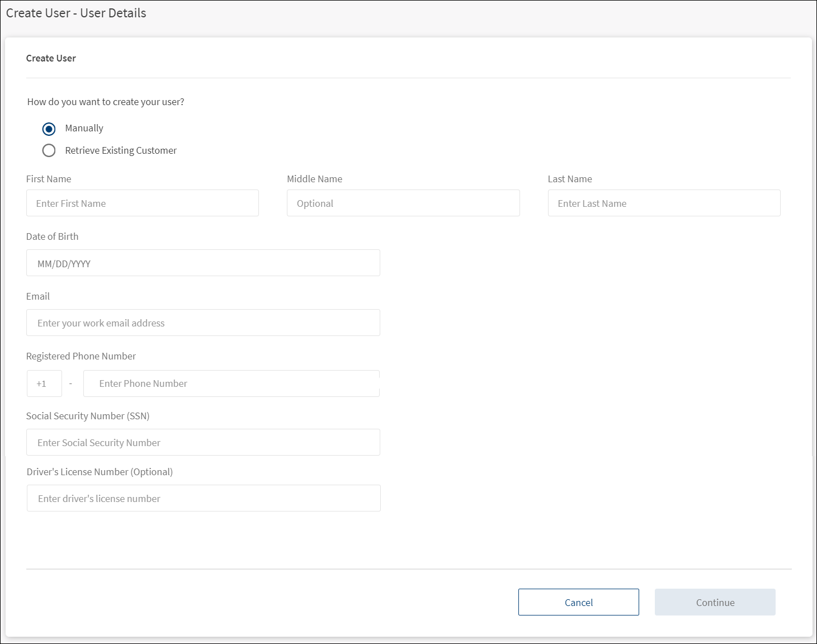Click the "Manually" option label text

[84, 129]
